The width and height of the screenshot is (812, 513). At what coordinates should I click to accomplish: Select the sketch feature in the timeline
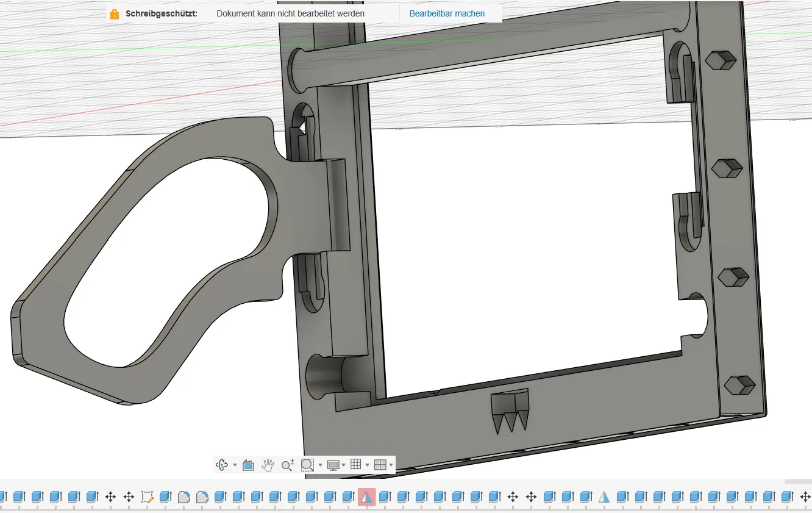coord(147,497)
